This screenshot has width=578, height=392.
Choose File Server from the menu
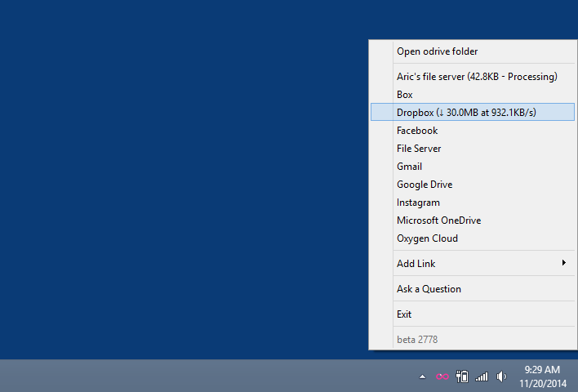click(x=473, y=149)
